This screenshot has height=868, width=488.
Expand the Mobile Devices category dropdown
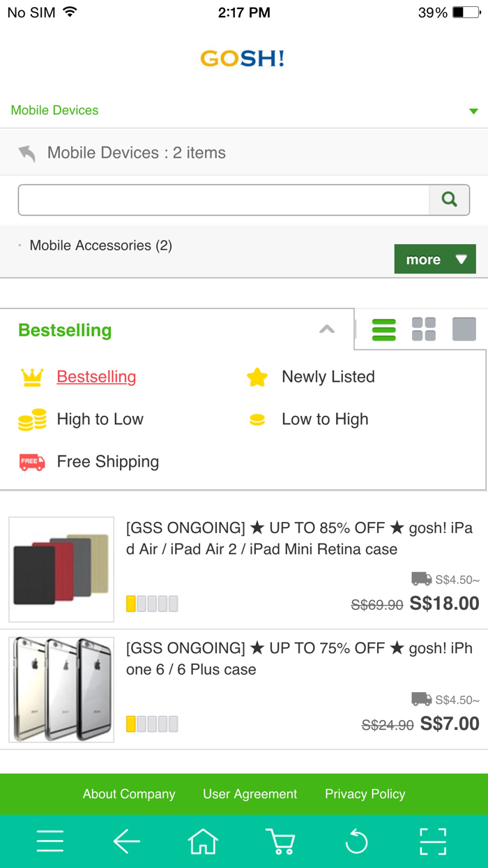pos(473,111)
